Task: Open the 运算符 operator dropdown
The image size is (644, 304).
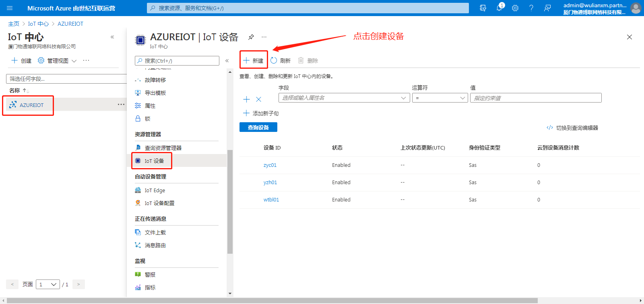Action: pyautogui.click(x=440, y=98)
